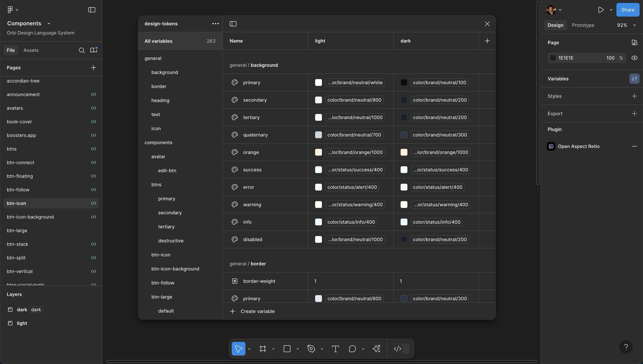Select the Pen tool

(311, 349)
